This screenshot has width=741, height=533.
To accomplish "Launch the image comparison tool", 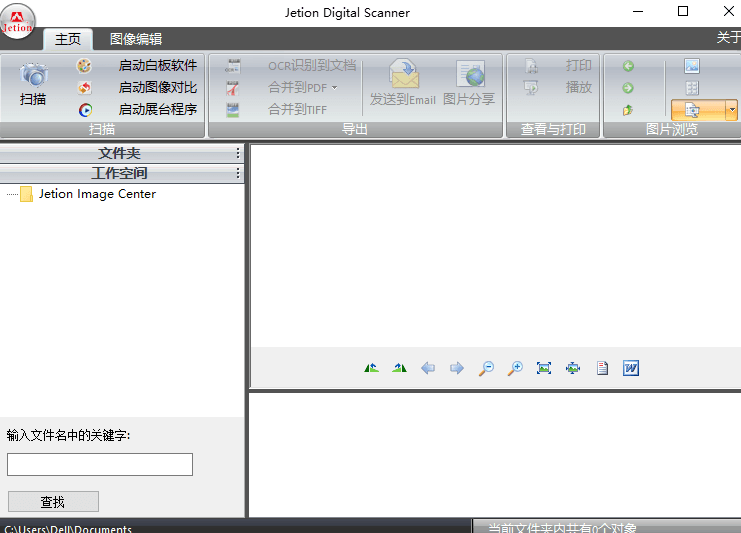I will tap(157, 87).
